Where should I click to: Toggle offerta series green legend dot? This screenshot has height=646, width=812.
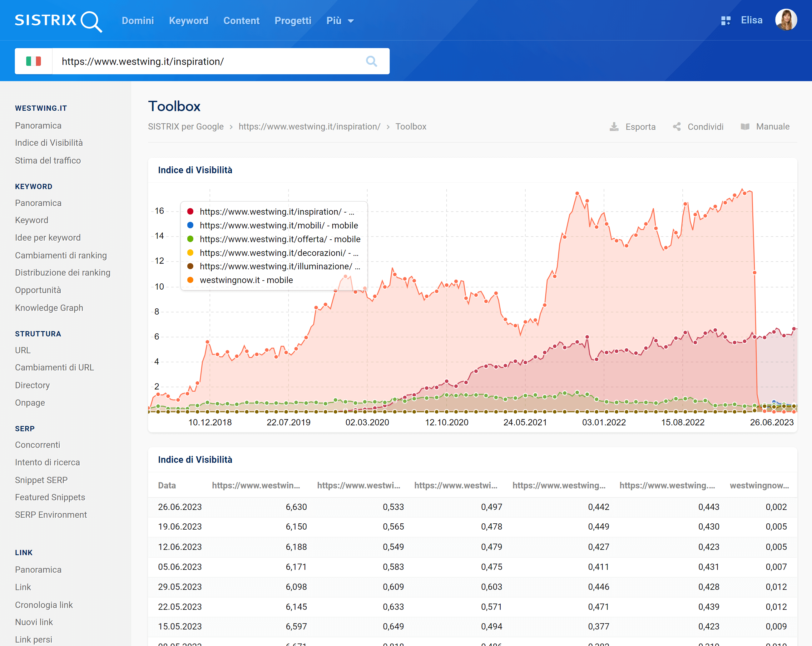[191, 239]
